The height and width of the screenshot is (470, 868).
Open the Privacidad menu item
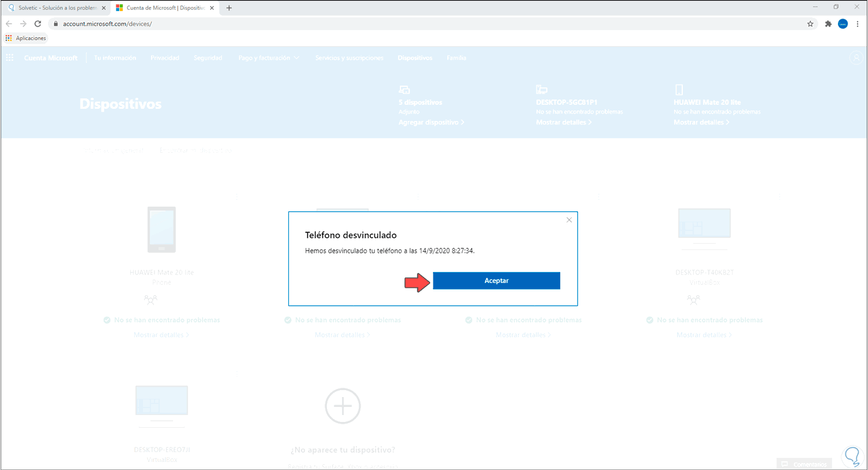(x=165, y=58)
